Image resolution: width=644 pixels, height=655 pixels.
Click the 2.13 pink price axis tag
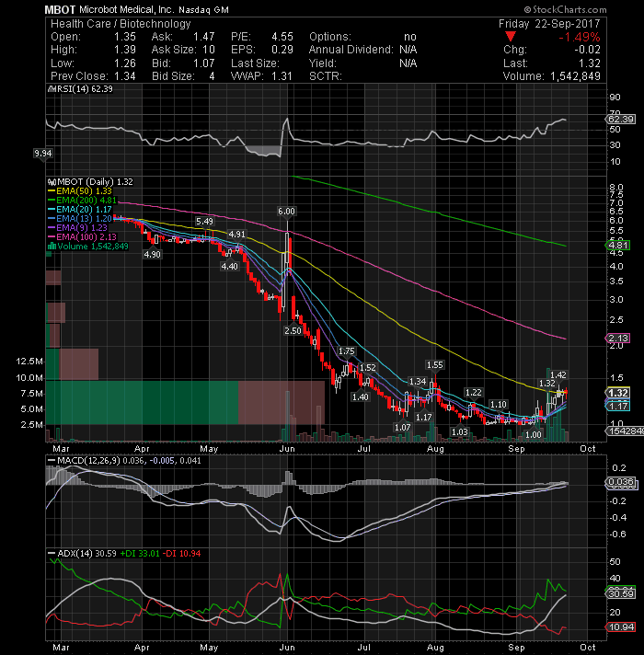pyautogui.click(x=618, y=338)
